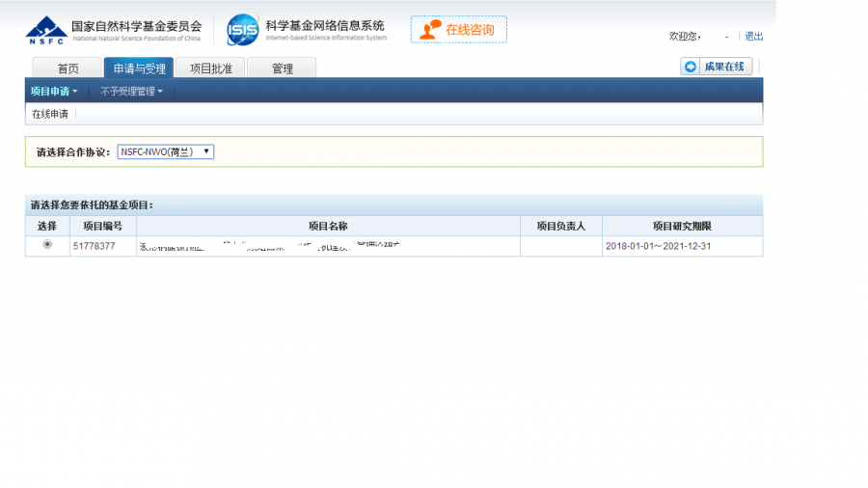
Task: Switch to 项目批准 tab
Action: 210,68
